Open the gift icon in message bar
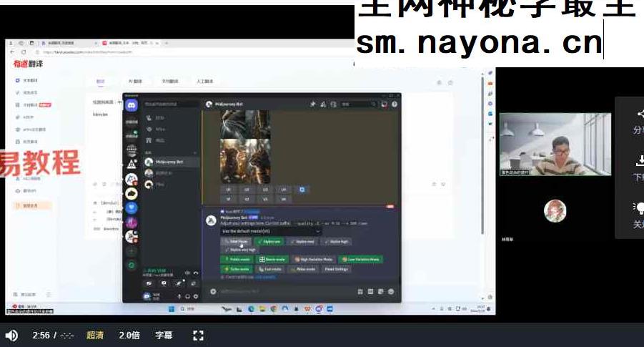Image resolution: width=644 pixels, height=347 pixels. click(x=360, y=291)
